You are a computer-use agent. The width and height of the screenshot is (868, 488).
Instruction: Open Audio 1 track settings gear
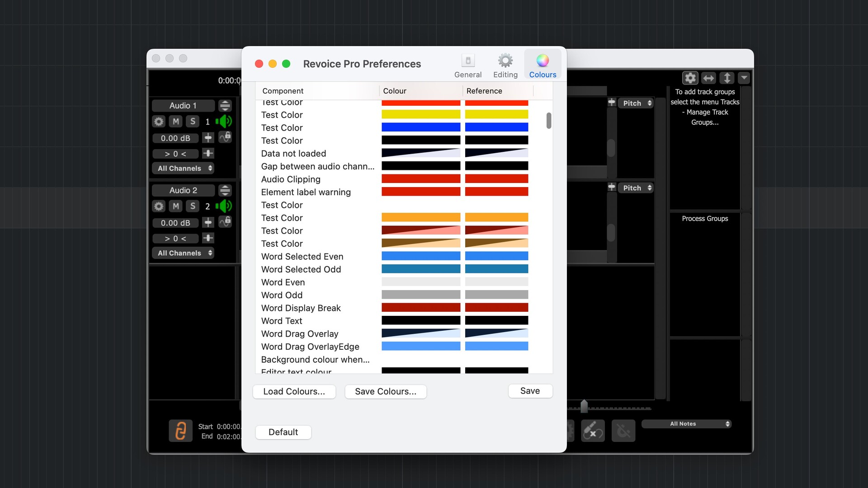(x=159, y=122)
